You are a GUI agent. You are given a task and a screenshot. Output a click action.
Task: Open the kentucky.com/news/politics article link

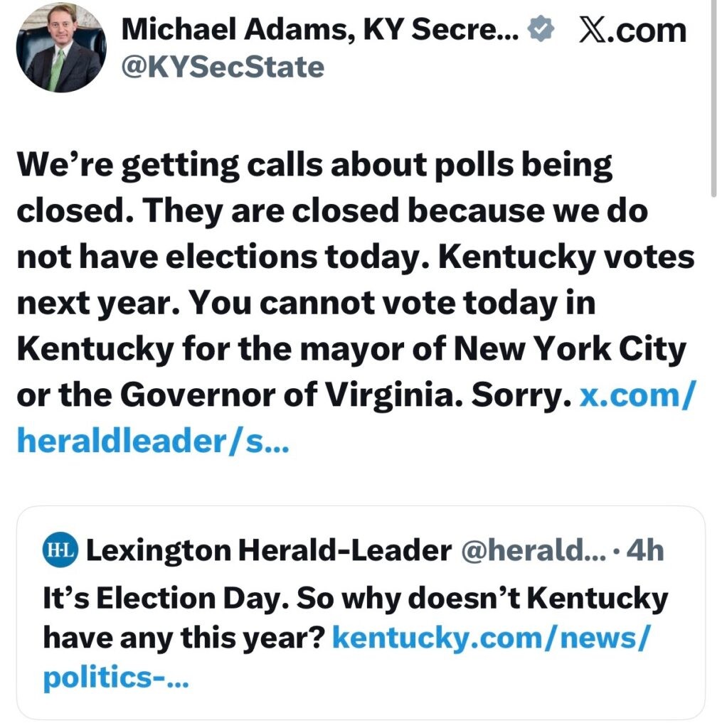[x=491, y=637]
